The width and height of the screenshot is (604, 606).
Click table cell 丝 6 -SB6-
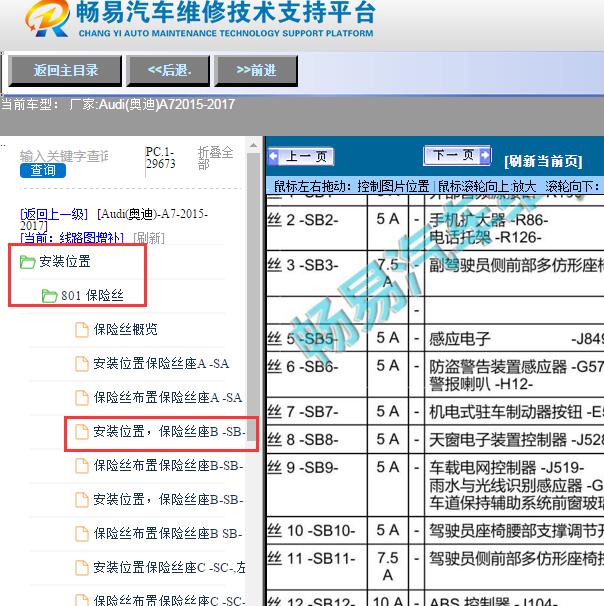316,374
